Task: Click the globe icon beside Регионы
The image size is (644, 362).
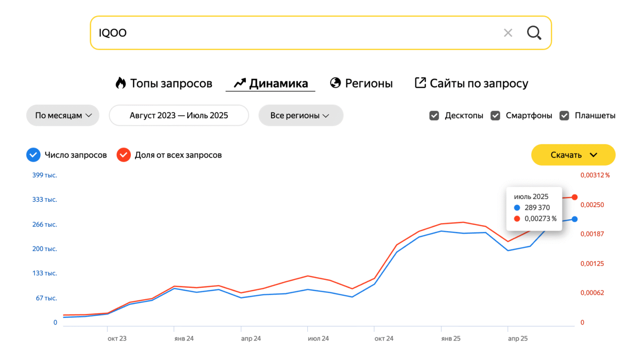Action: (335, 83)
